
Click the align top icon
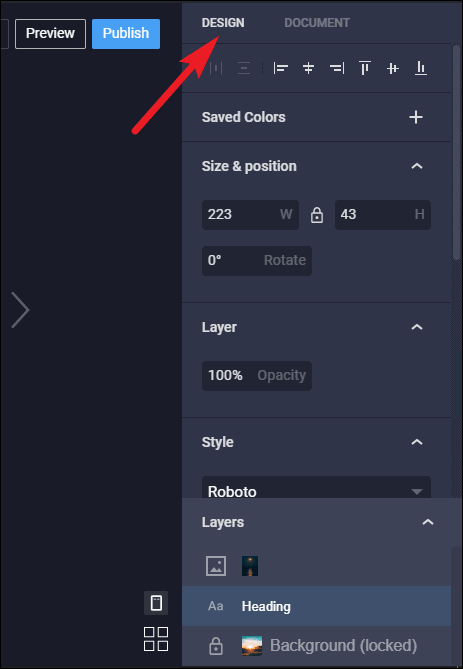[365, 68]
